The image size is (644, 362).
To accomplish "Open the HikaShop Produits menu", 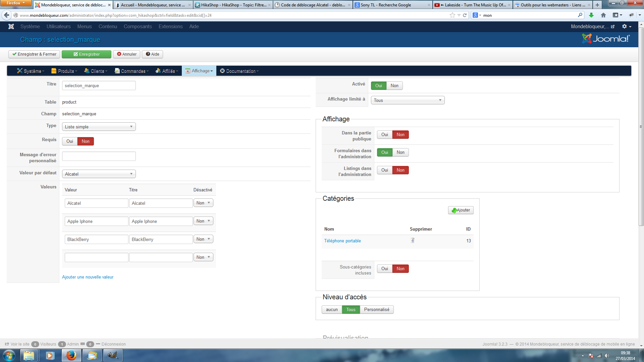I will point(64,71).
